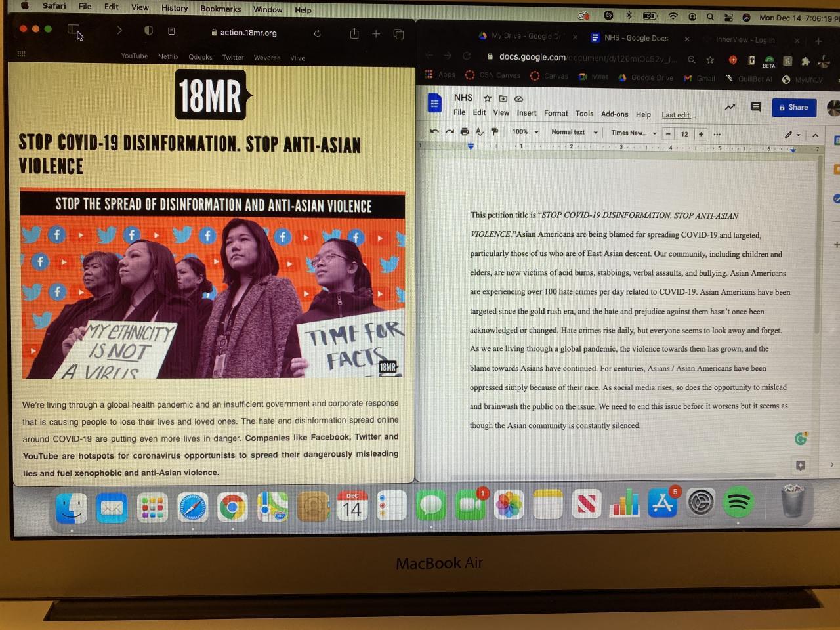Switch to the My Drive Chrome tab

pyautogui.click(x=525, y=37)
